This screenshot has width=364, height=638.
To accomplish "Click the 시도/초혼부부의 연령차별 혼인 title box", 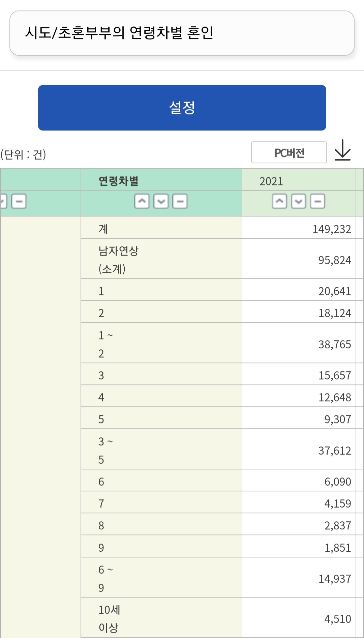I will coord(182,33).
